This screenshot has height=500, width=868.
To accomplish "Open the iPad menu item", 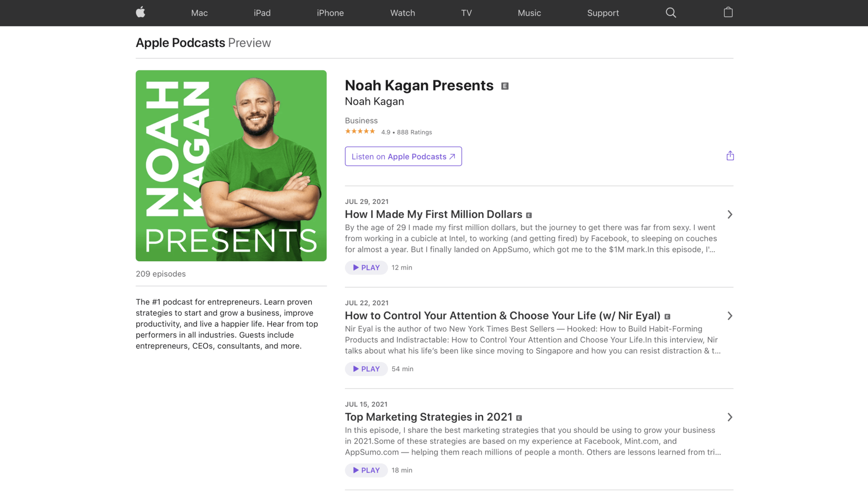I will click(x=262, y=13).
